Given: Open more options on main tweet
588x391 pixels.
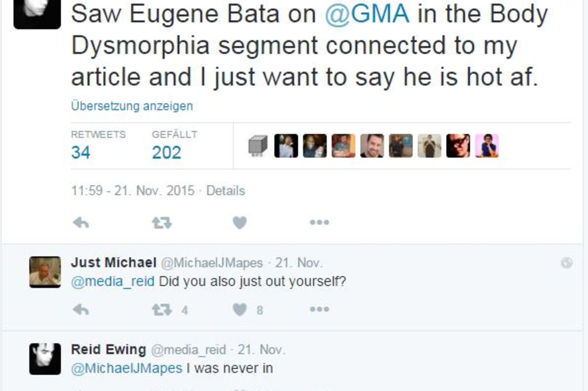Looking at the screenshot, I should click(x=319, y=223).
